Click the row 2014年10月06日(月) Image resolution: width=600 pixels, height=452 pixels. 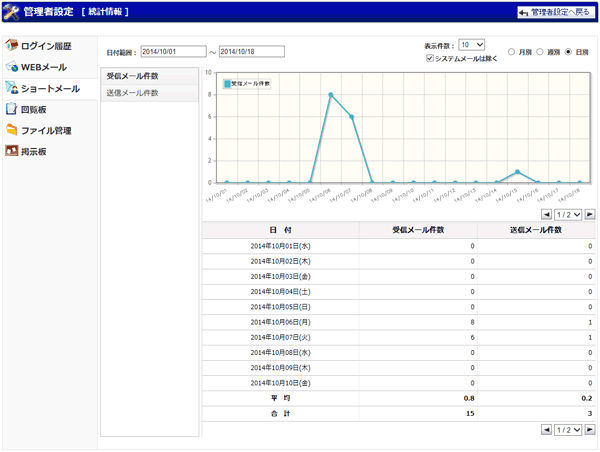click(x=398, y=322)
